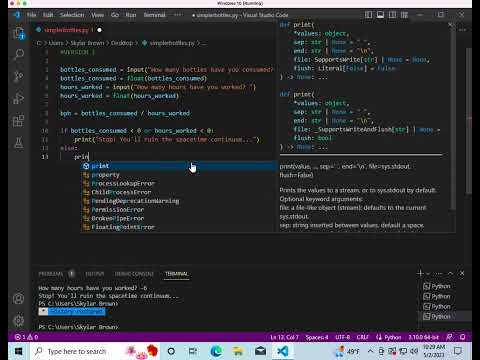This screenshot has height=360, width=480.
Task: Open Microsoft Edge from the taskbar
Action: pyautogui.click(x=216, y=351)
